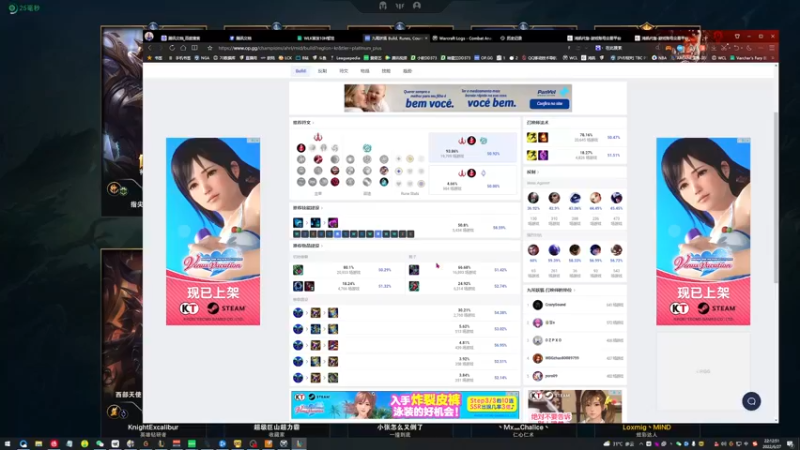Click first item in 5.62% build row
Screen dimensions: 800x450
pyautogui.click(x=298, y=329)
